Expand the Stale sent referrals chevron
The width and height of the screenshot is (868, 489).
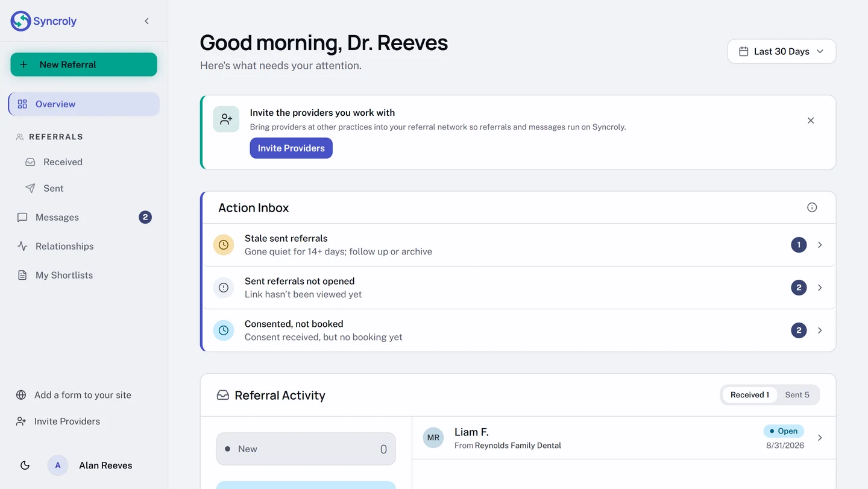point(820,245)
